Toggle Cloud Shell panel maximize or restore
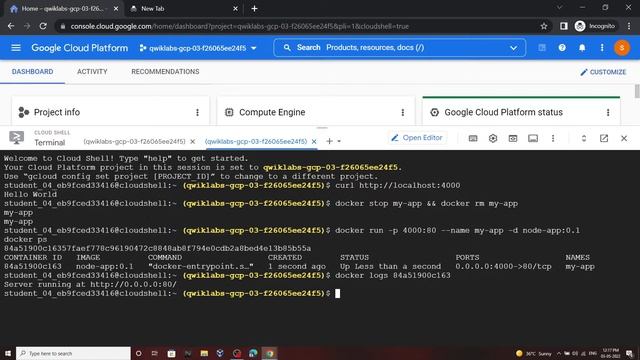This screenshot has width=640, height=360. point(584,138)
